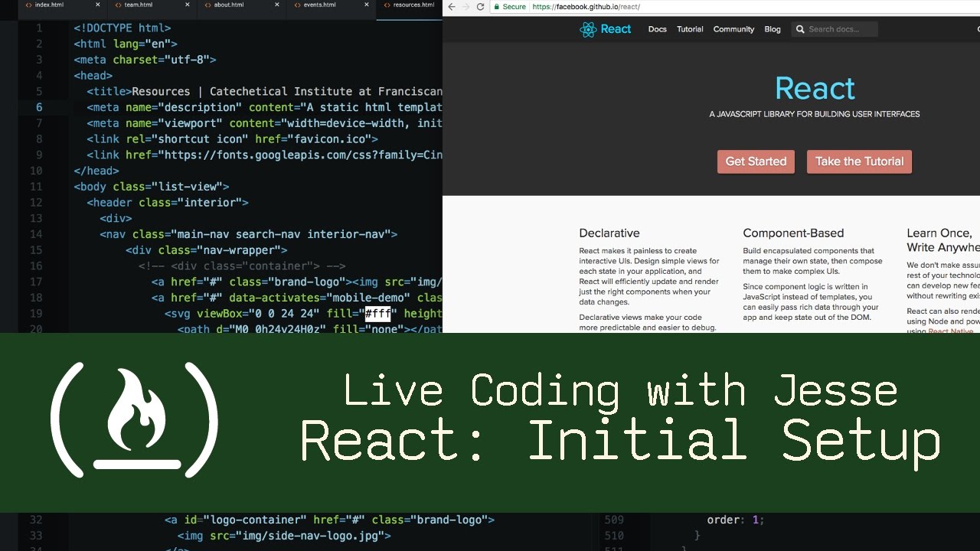Click the React atom logo
This screenshot has width=980, height=551.
click(588, 30)
